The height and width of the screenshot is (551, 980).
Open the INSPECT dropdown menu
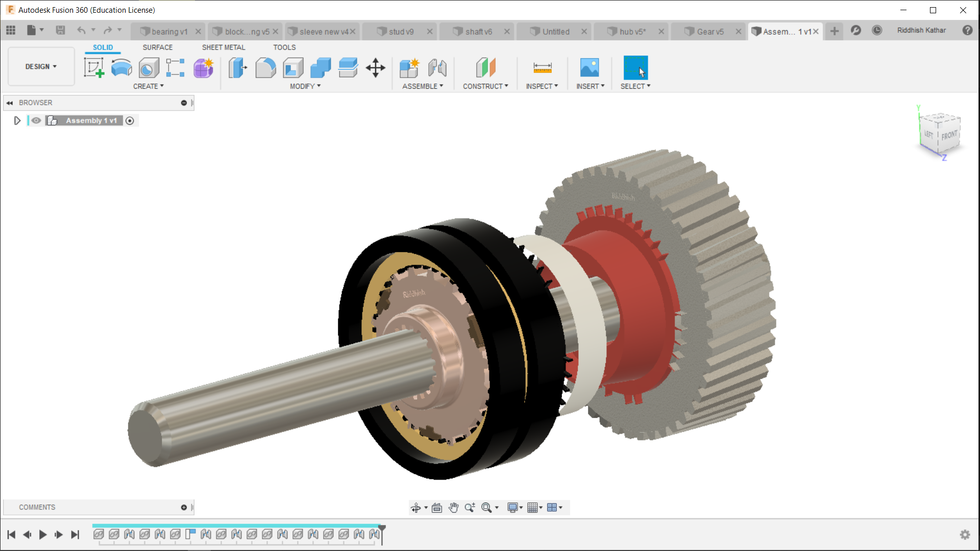click(x=542, y=86)
